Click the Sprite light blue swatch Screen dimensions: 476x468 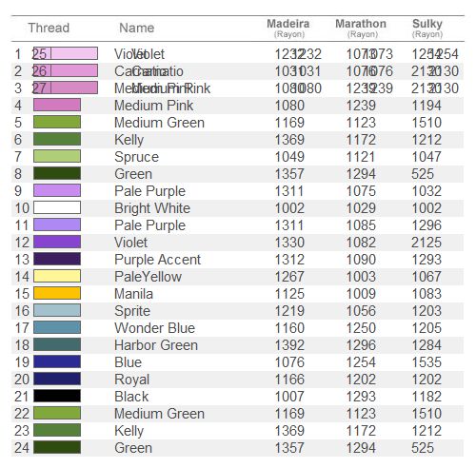coord(57,310)
